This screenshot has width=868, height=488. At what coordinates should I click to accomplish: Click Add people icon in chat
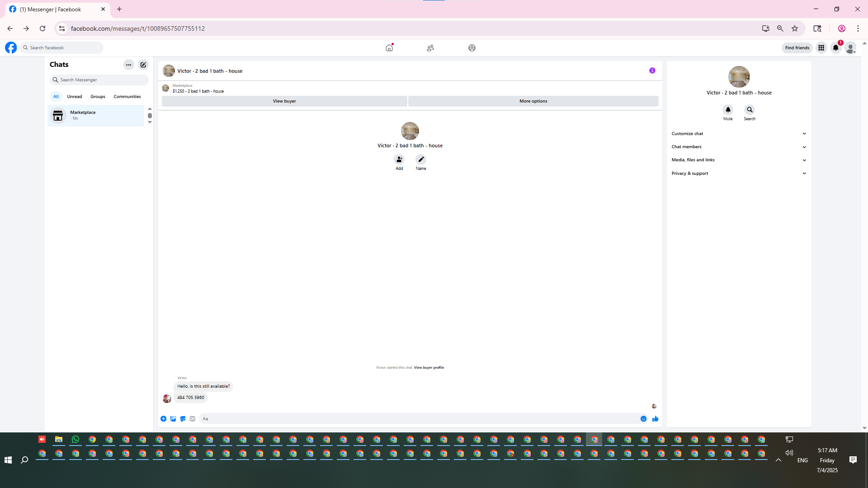(399, 160)
